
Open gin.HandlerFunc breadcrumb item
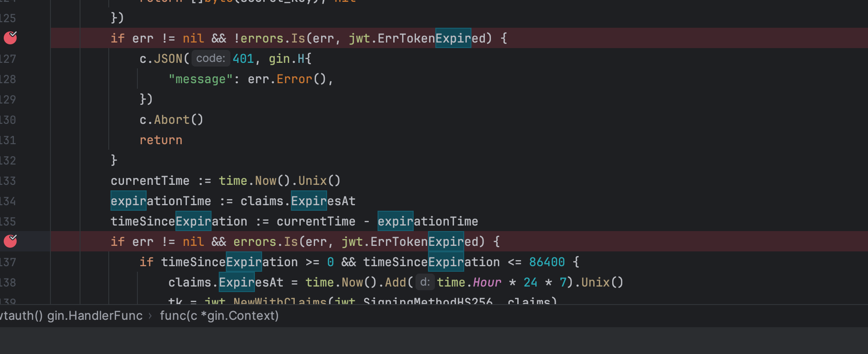(x=95, y=316)
